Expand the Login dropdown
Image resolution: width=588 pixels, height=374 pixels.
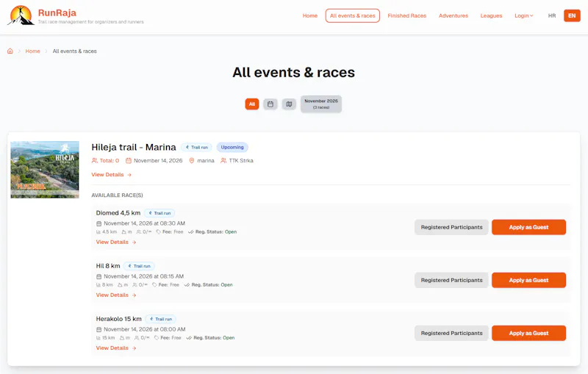[523, 15]
